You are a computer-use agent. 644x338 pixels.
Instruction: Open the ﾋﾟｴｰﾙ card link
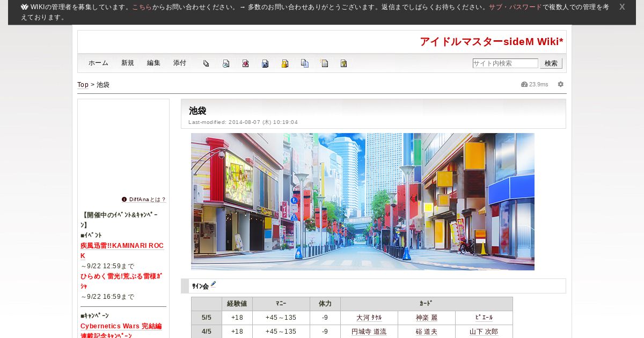(x=484, y=318)
